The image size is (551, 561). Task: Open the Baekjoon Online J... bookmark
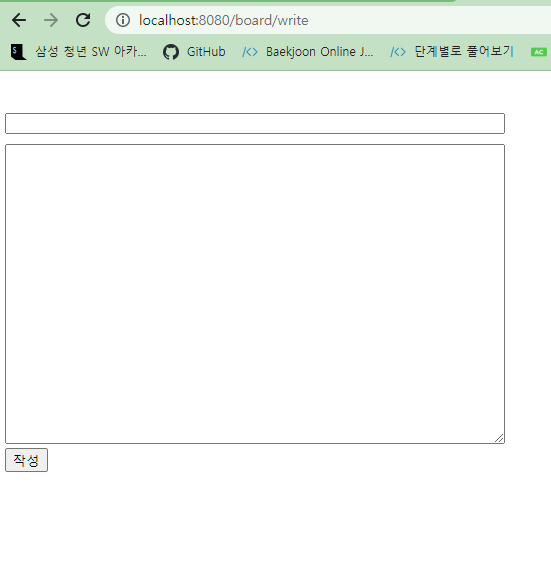pos(320,52)
